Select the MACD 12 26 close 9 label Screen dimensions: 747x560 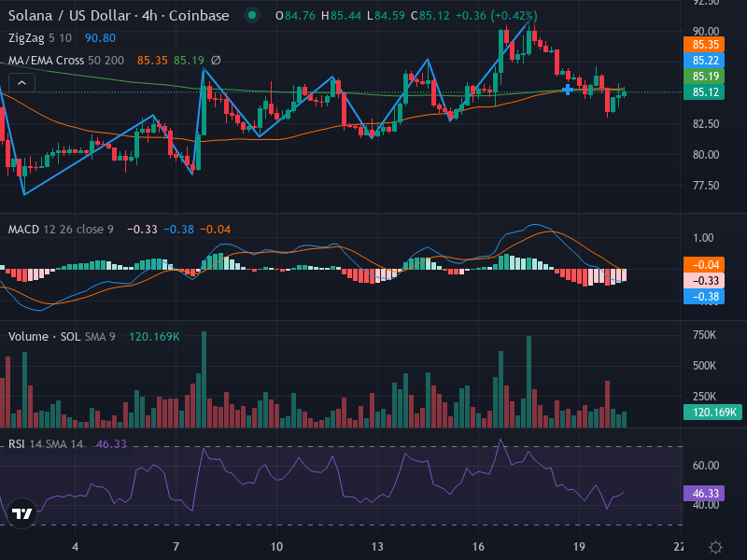[x=61, y=230]
